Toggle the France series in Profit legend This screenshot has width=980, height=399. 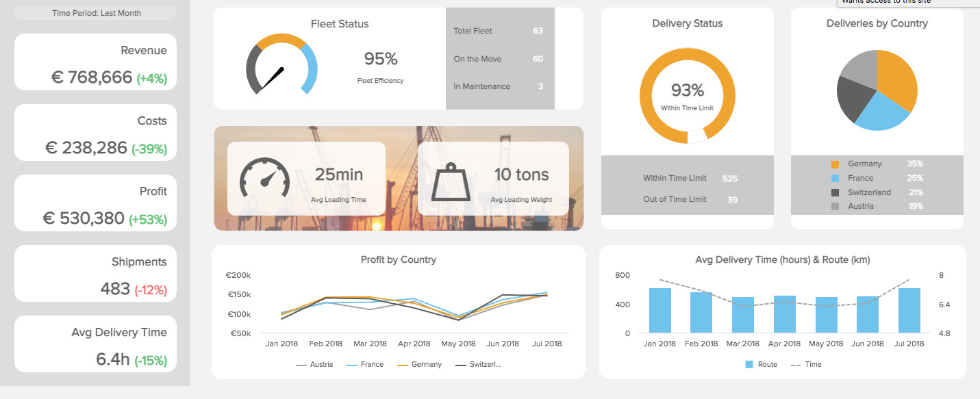point(365,365)
